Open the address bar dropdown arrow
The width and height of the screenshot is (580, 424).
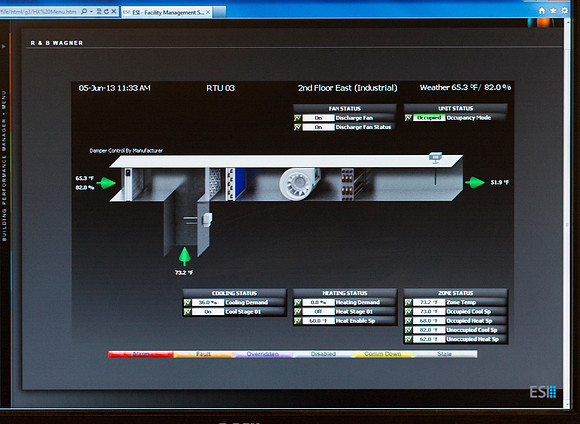tap(91, 12)
